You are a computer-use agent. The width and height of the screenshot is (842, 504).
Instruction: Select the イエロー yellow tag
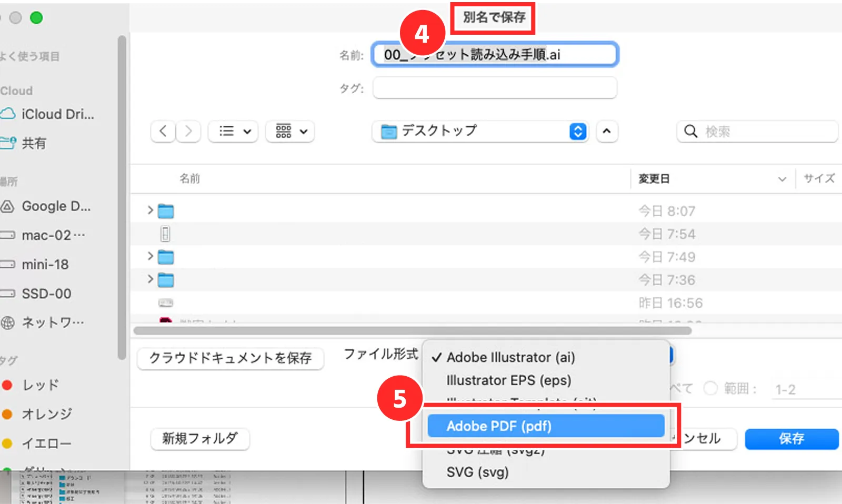37,443
